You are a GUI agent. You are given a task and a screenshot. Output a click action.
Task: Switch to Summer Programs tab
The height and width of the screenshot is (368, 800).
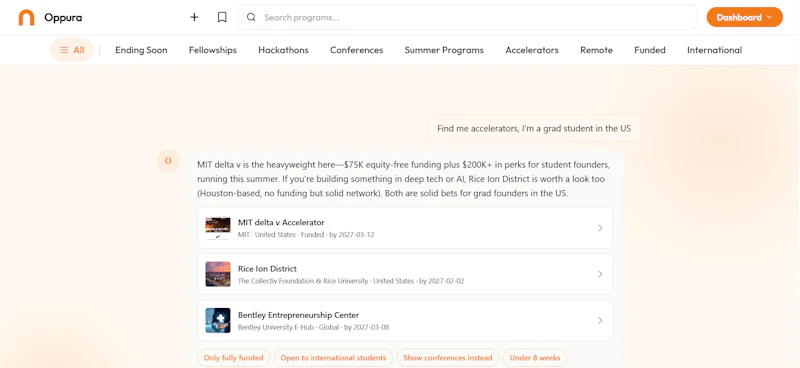point(444,50)
